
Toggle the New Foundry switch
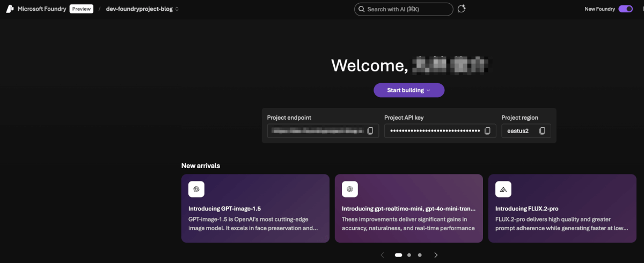pos(626,9)
